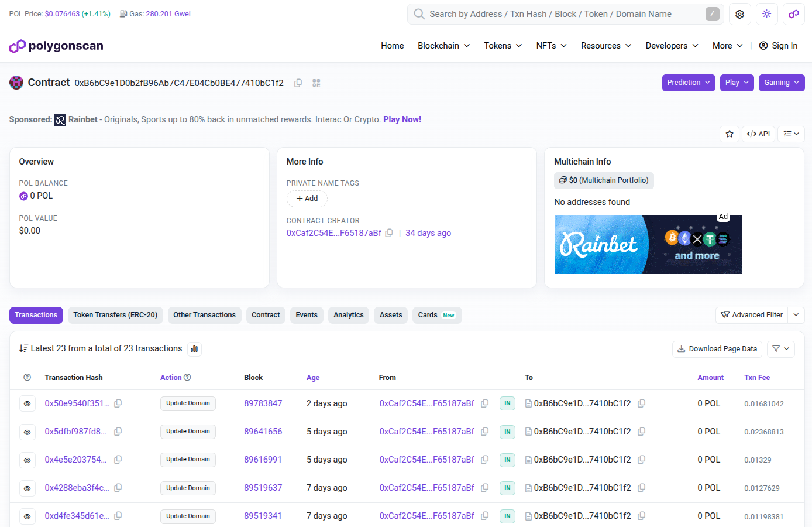This screenshot has height=527, width=812.
Task: Toggle light theme sun icon
Action: tap(766, 14)
